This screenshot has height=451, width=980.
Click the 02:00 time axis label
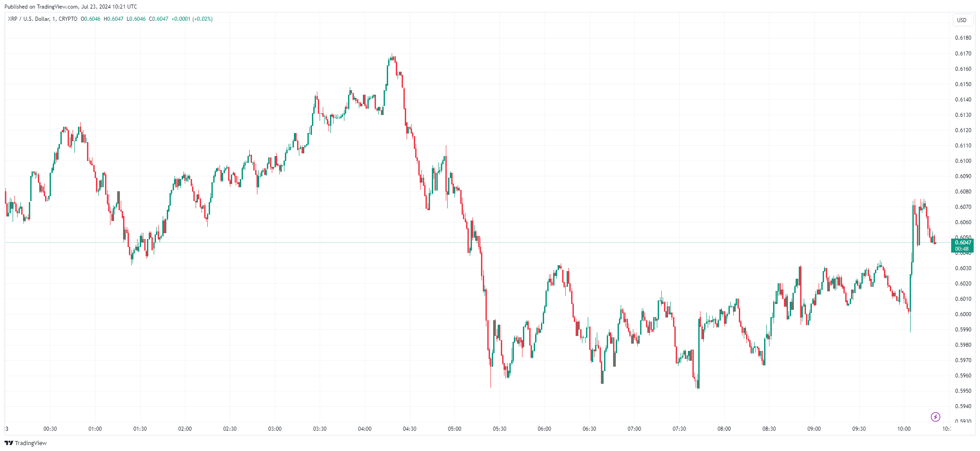point(185,429)
